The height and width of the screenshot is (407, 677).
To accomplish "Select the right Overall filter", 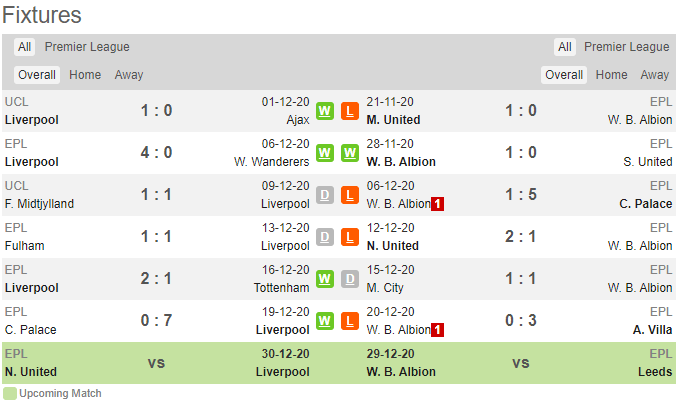I will 564,75.
